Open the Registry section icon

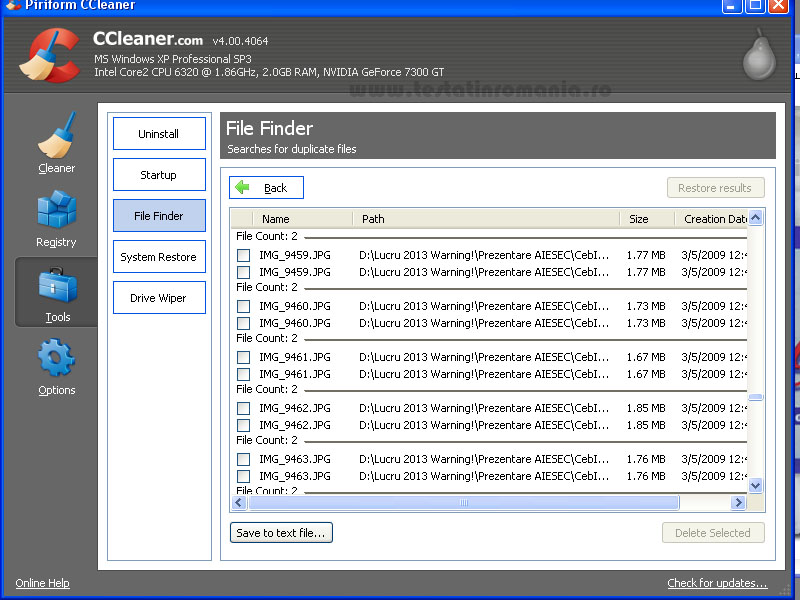pyautogui.click(x=56, y=211)
